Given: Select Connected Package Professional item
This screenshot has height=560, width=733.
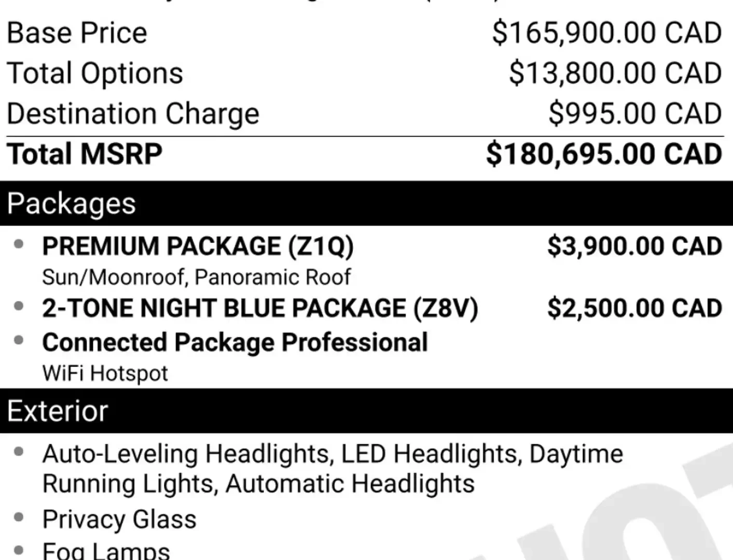Looking at the screenshot, I should 235,343.
